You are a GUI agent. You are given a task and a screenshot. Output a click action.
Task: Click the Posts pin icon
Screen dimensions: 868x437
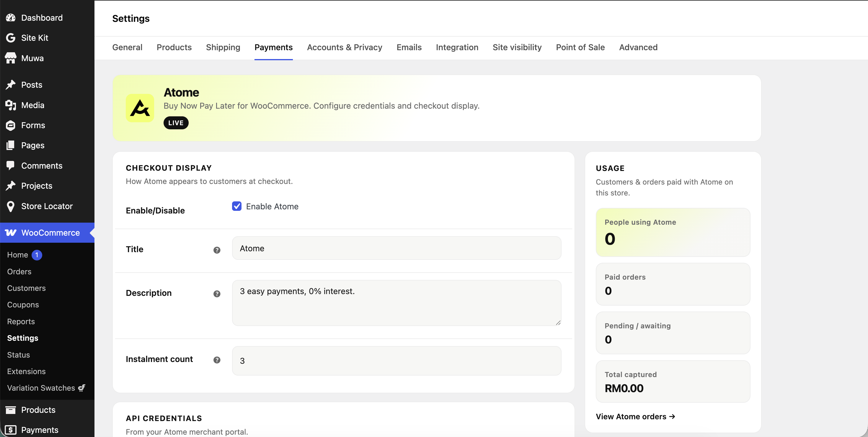click(x=11, y=84)
